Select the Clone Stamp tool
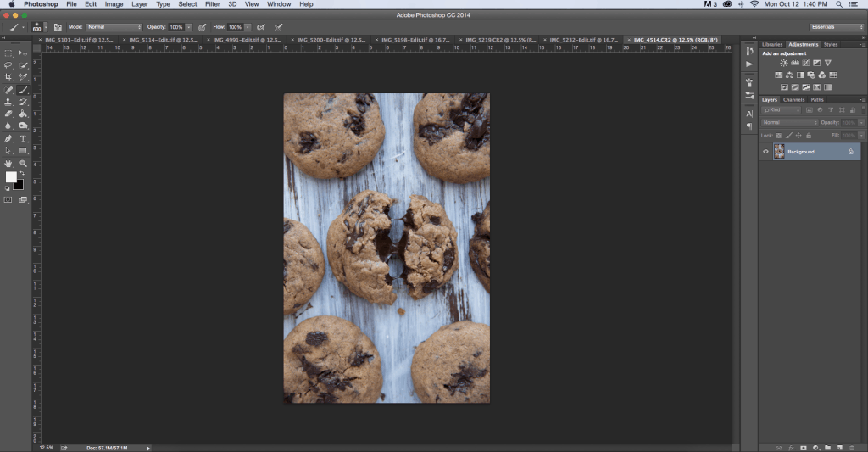 coord(8,102)
